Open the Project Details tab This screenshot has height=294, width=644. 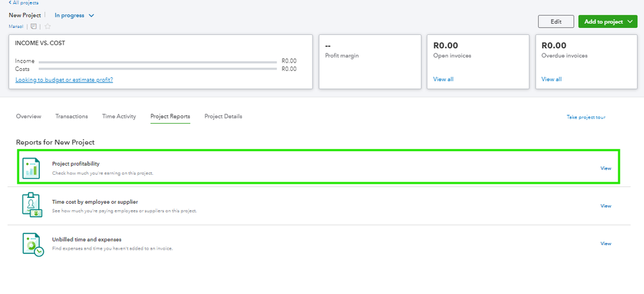[223, 116]
